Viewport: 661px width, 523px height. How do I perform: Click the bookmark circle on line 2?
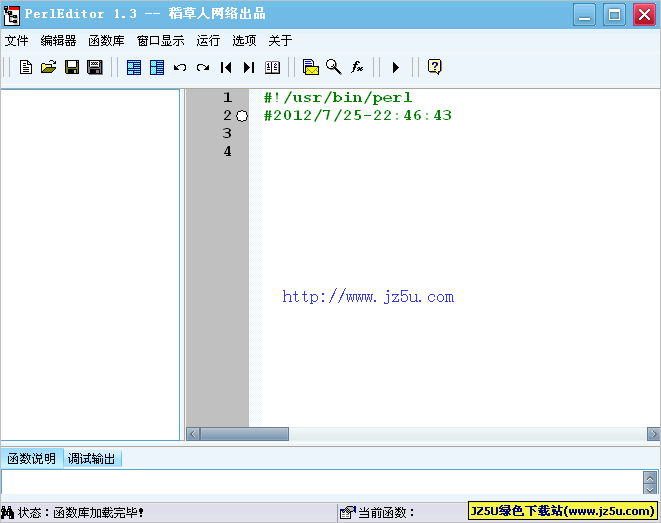(x=242, y=116)
